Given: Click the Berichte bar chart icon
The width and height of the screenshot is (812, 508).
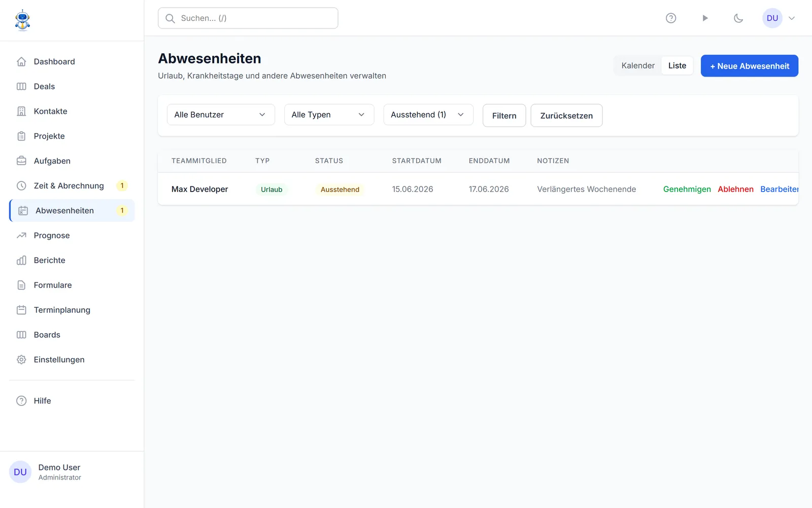Looking at the screenshot, I should click(21, 261).
